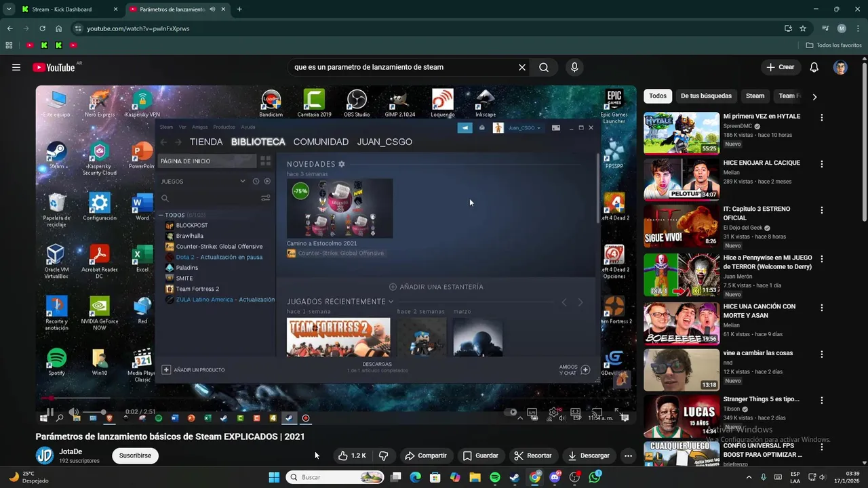868x488 pixels.
Task: Open IT: Capitulo 3 ESTRENO OFICIAL thumbnail
Action: (681, 226)
